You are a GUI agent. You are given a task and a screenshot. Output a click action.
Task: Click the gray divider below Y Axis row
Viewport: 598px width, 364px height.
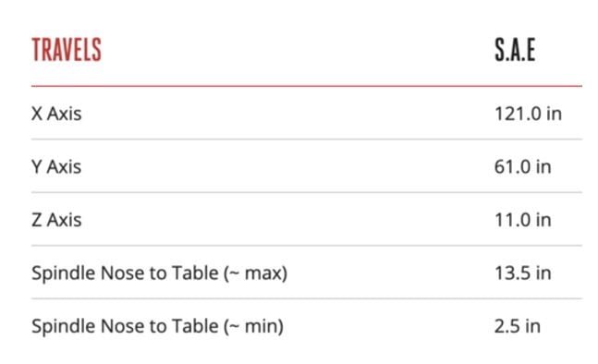tap(307, 192)
